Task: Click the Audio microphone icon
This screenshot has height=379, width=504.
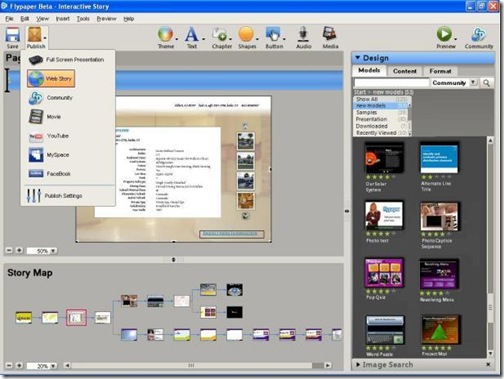Action: pos(303,34)
